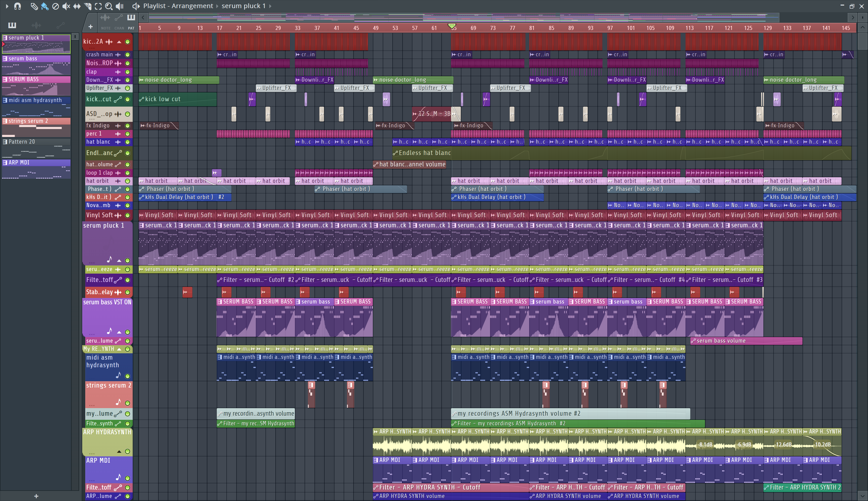Mute the clap track
Viewport: 868px width, 501px height.
tap(127, 72)
